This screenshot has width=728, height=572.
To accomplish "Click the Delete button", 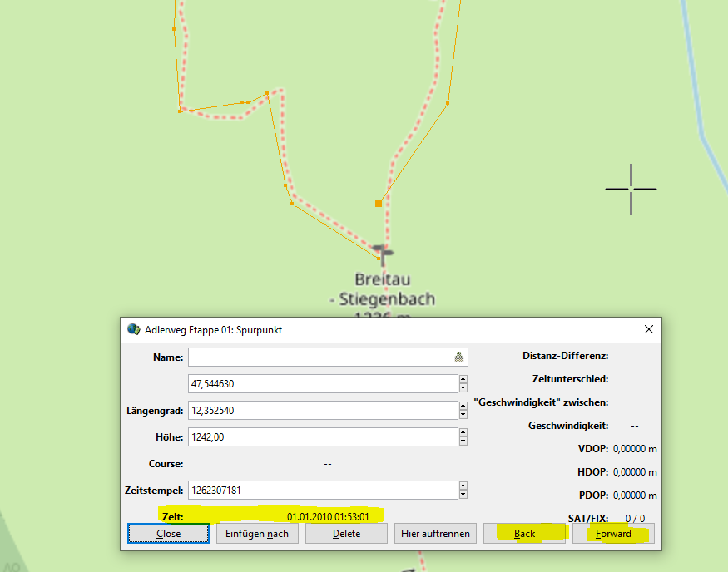I will click(x=346, y=534).
